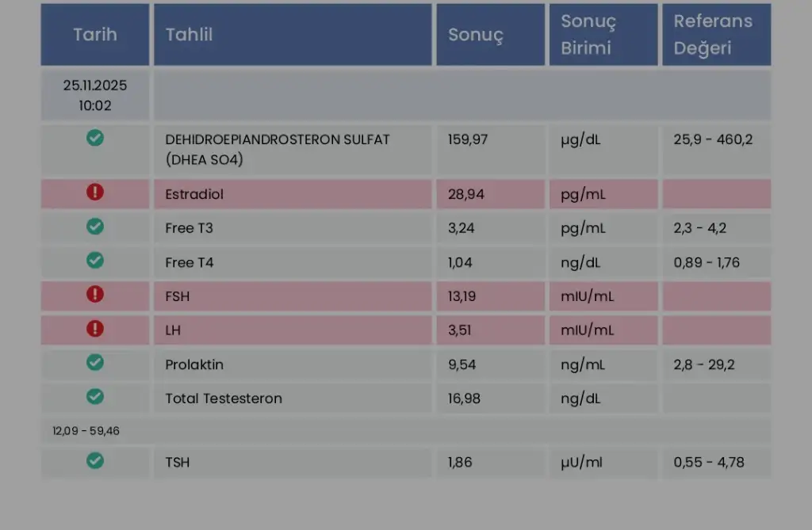
Task: Click the Sonuç column header
Action: point(476,35)
